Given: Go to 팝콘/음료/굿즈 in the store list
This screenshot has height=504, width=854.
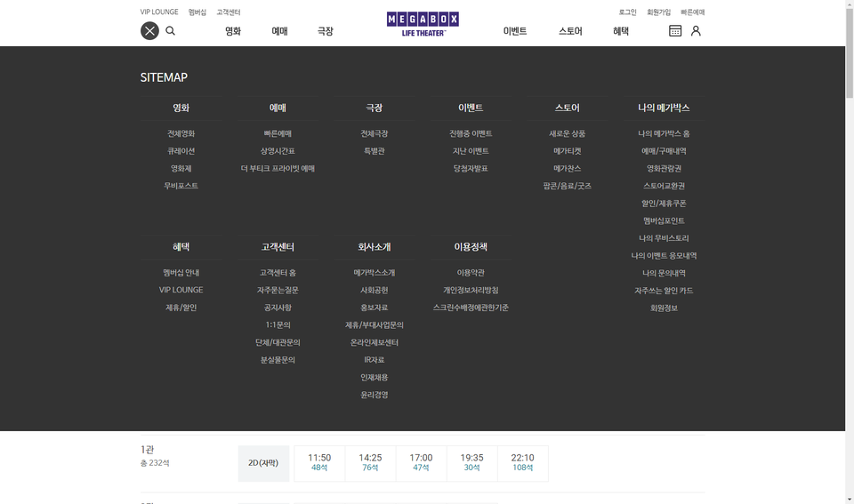Looking at the screenshot, I should pos(567,186).
